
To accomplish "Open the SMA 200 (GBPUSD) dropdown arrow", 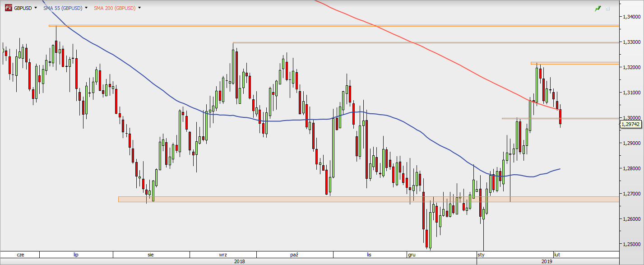I will point(139,8).
